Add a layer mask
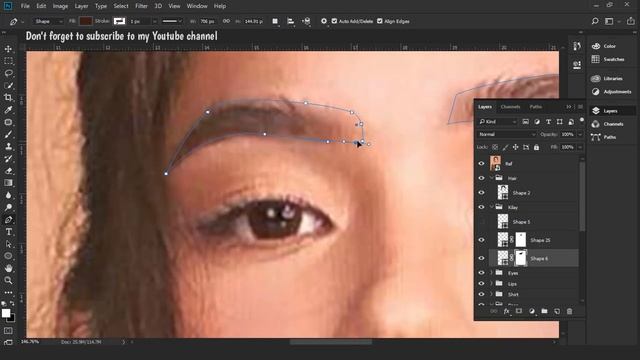Screen dimensions: 640x360 pyautogui.click(x=519, y=311)
